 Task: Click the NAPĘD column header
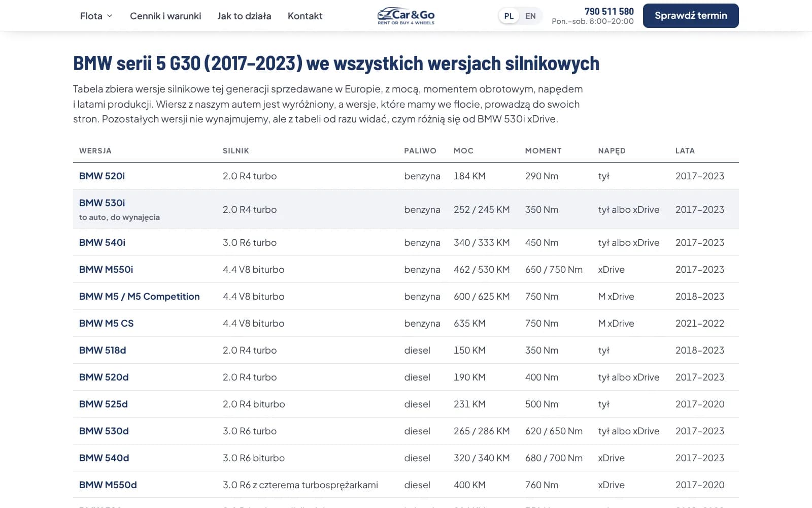[x=612, y=151]
